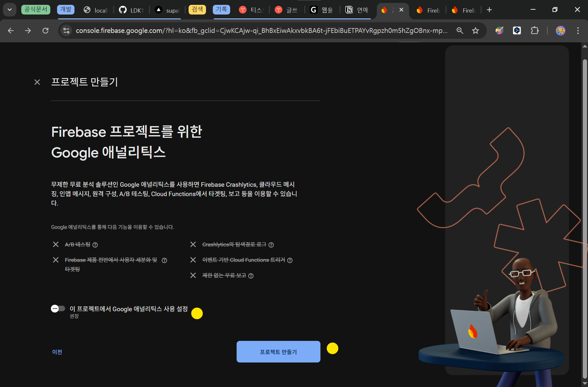Viewport: 588px width, 387px height.
Task: Switch to the second Firebase tab
Action: point(428,10)
